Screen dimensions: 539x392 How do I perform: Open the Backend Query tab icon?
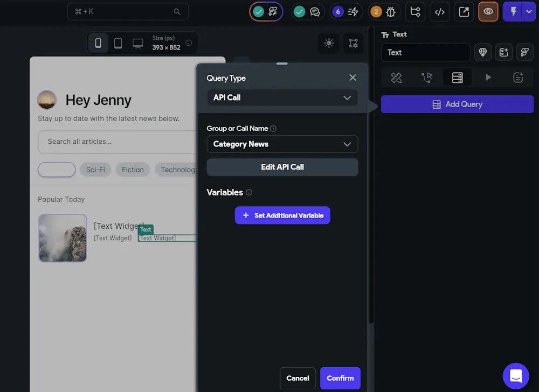coord(457,78)
